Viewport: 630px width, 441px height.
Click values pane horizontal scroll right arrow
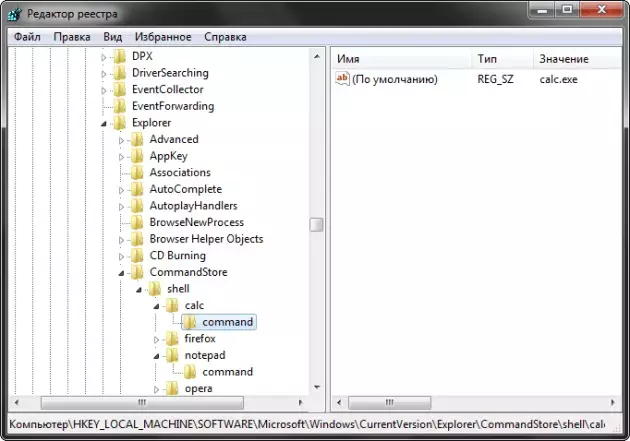coord(613,402)
